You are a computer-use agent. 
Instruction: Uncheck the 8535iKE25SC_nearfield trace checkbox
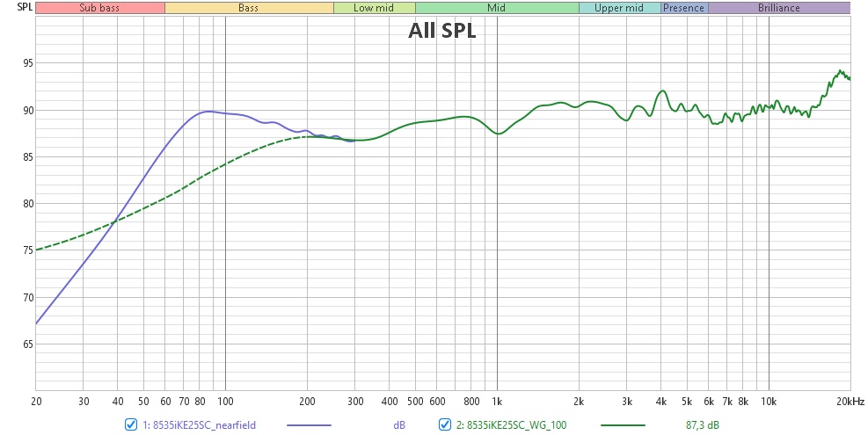tap(131, 425)
